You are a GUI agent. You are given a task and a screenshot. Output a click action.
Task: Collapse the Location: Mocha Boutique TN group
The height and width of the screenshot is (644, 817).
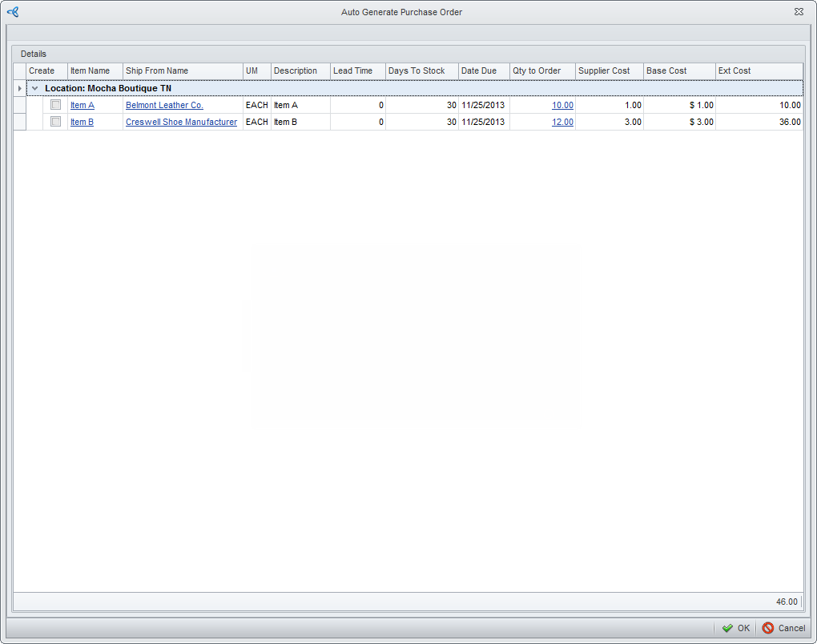pyautogui.click(x=34, y=88)
